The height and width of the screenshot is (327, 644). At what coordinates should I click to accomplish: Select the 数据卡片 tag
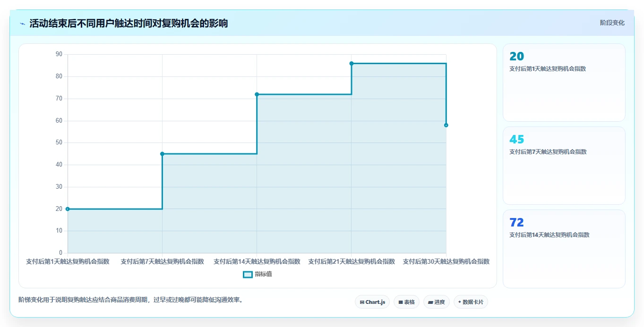pos(471,302)
